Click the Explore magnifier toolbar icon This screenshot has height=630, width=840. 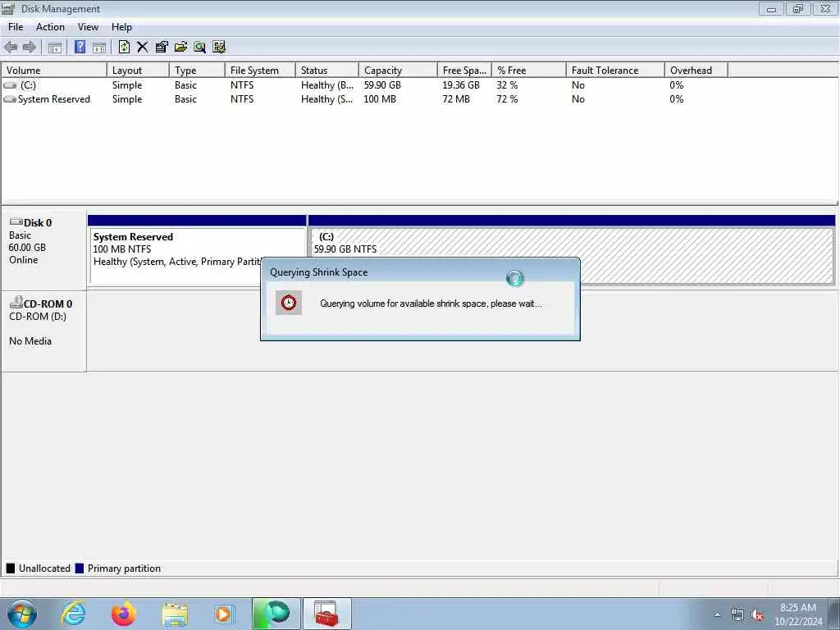click(x=200, y=47)
